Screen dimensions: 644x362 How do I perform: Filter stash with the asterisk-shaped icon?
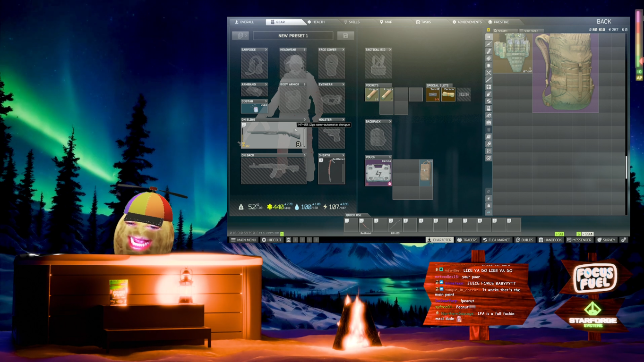pos(489,66)
